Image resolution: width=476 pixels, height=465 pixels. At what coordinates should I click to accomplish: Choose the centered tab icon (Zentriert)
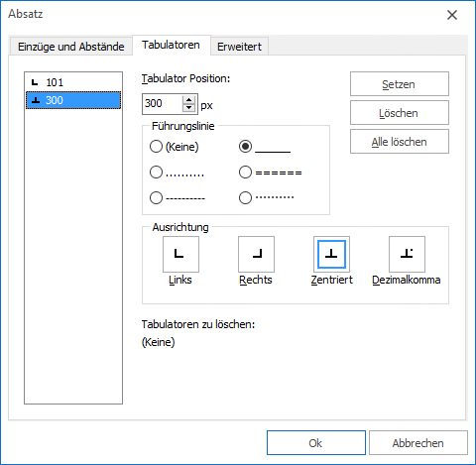pos(331,254)
